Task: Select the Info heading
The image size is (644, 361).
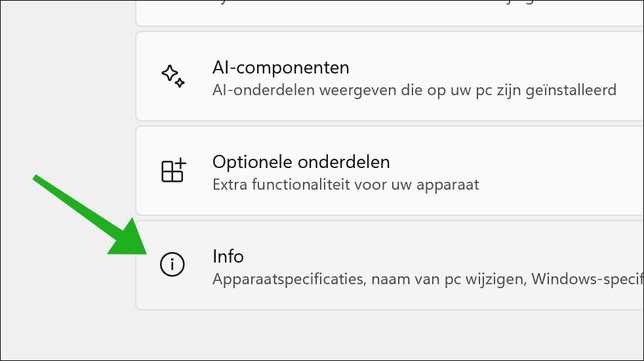Action: pos(228,255)
